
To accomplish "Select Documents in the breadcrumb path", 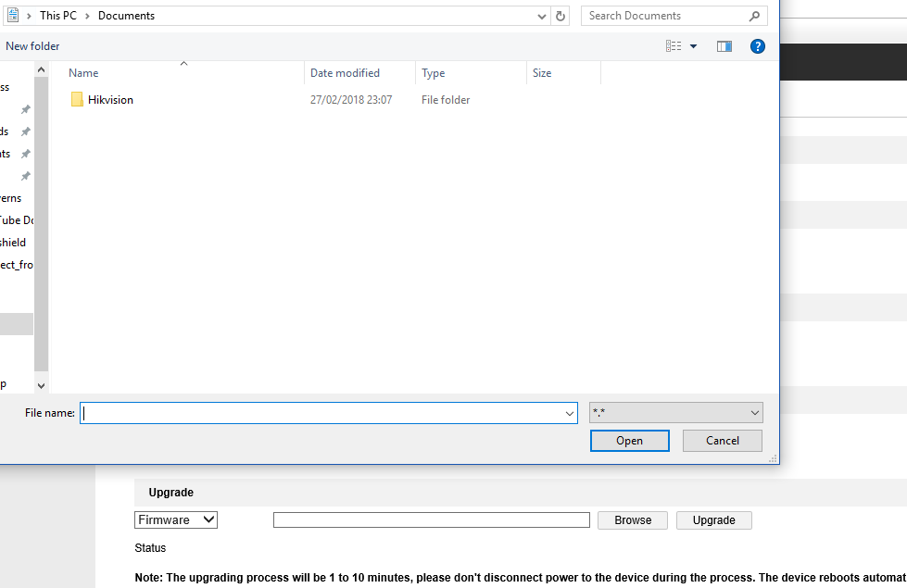I will [x=126, y=16].
